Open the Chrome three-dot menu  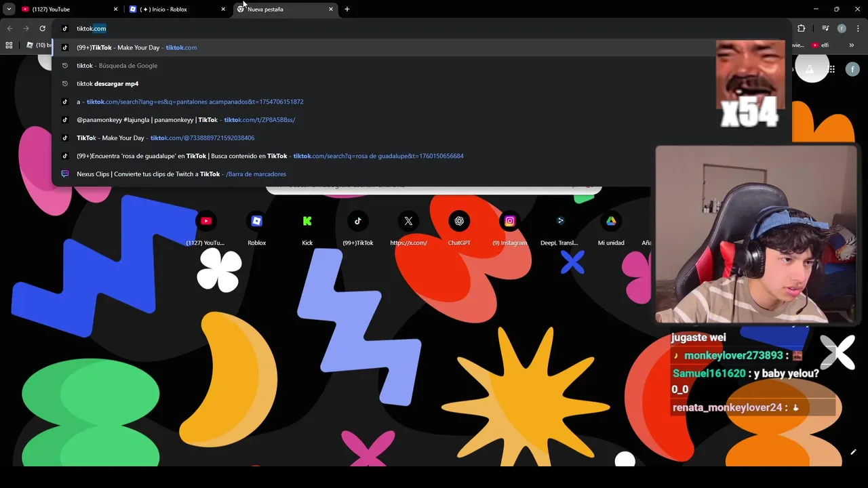(x=857, y=28)
